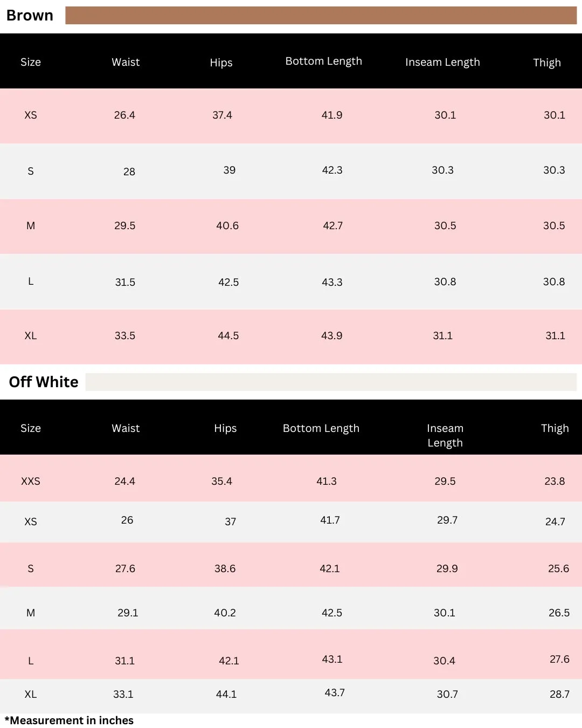Viewport: 582px width, 728px height.
Task: Select the Brown XL size label
Action: [31, 335]
